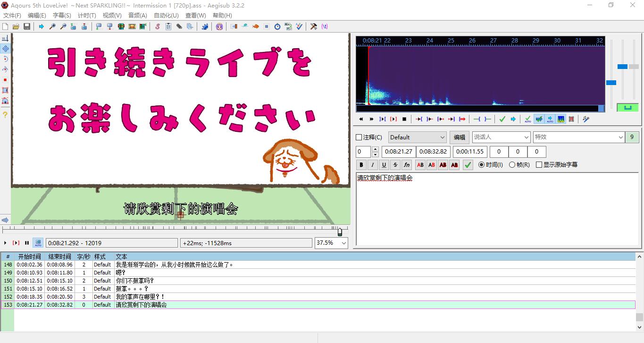Open the 视频(V) menu
The width and height of the screenshot is (644, 343).
tap(112, 15)
